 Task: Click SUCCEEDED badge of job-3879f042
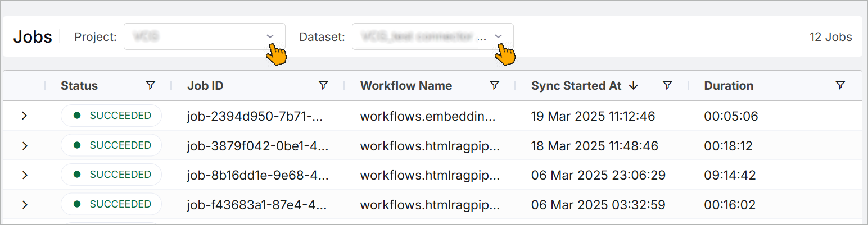pos(111,145)
